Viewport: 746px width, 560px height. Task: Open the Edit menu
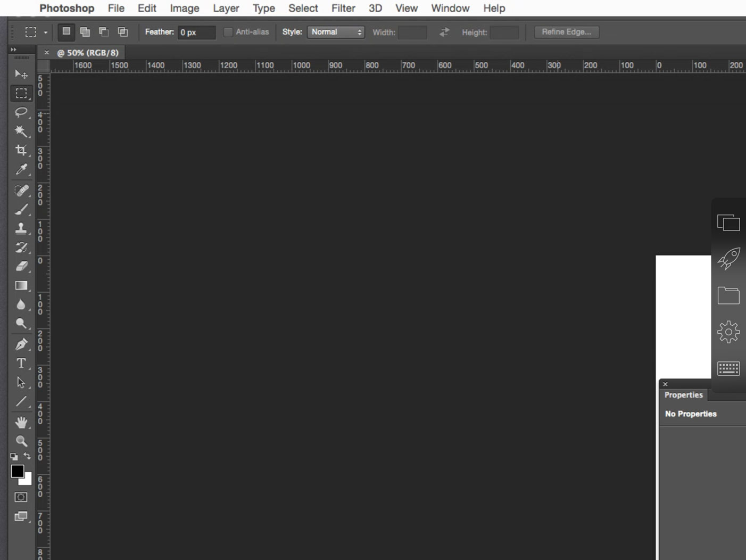(x=147, y=8)
